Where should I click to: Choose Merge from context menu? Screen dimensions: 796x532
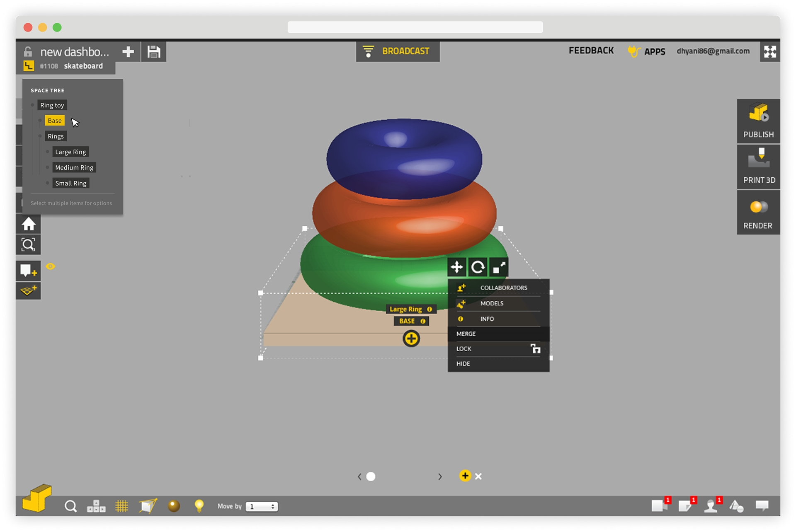point(499,334)
